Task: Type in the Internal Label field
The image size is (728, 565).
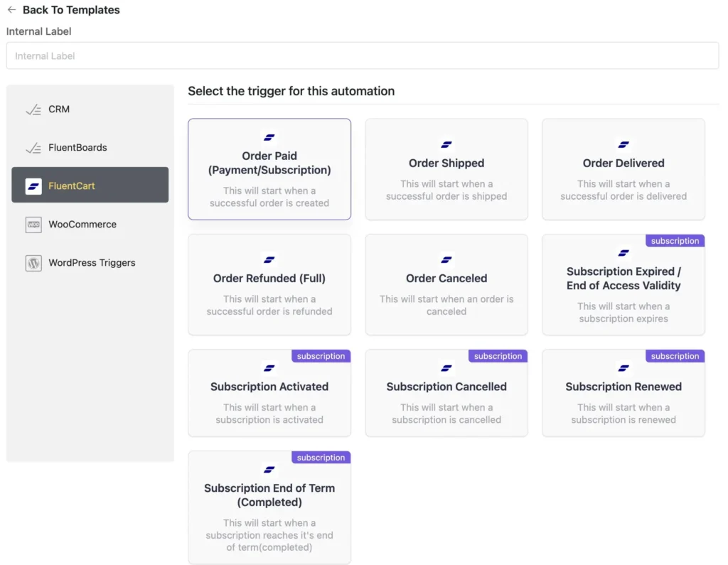Action: pos(363,55)
